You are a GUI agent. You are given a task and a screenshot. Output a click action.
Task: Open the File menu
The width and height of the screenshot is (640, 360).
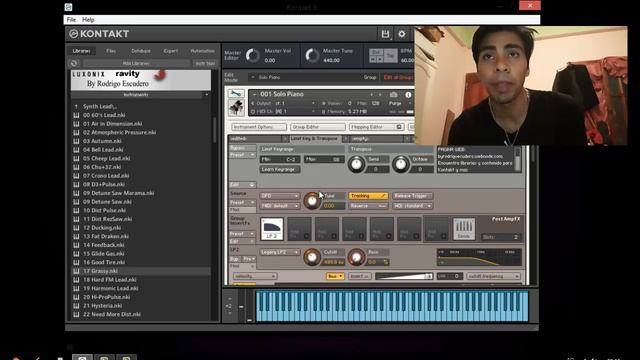(x=71, y=20)
